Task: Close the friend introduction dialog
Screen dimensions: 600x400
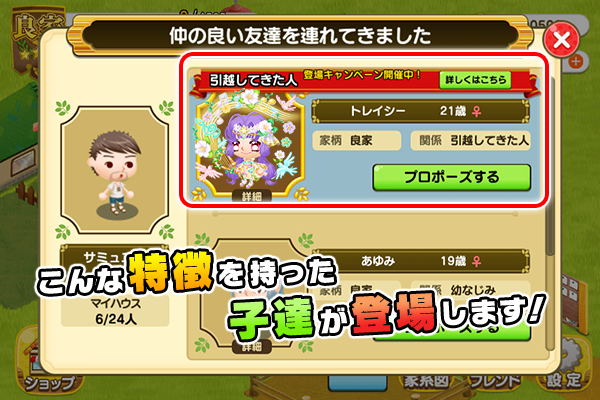Action: (561, 40)
